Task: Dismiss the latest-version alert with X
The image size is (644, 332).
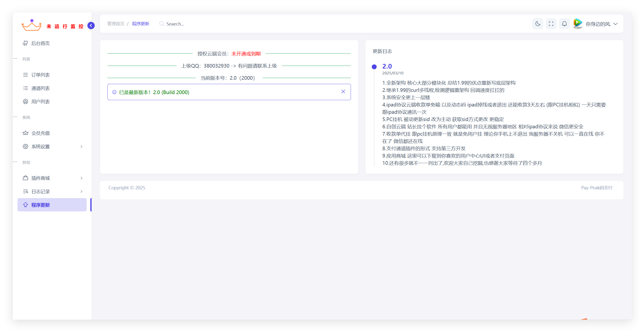Action: [x=343, y=92]
